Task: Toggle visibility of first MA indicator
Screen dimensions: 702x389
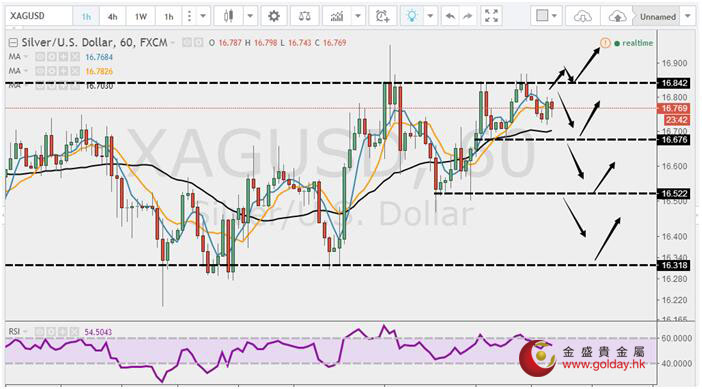Action: pyautogui.click(x=40, y=57)
